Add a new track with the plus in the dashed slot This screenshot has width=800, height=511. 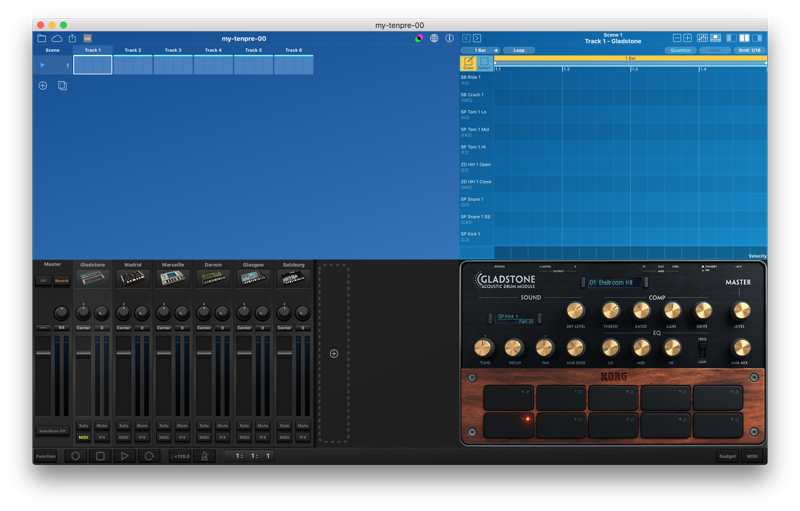pyautogui.click(x=334, y=353)
